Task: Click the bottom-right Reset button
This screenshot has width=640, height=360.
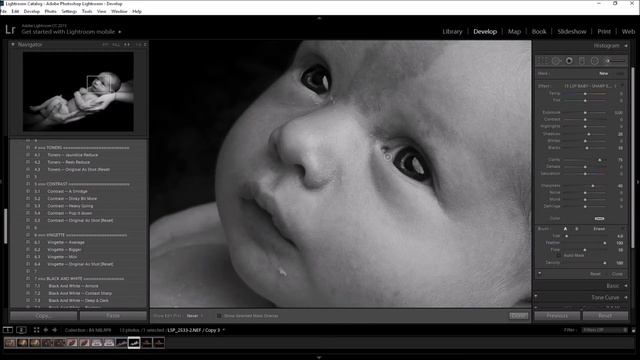Action: click(x=605, y=316)
